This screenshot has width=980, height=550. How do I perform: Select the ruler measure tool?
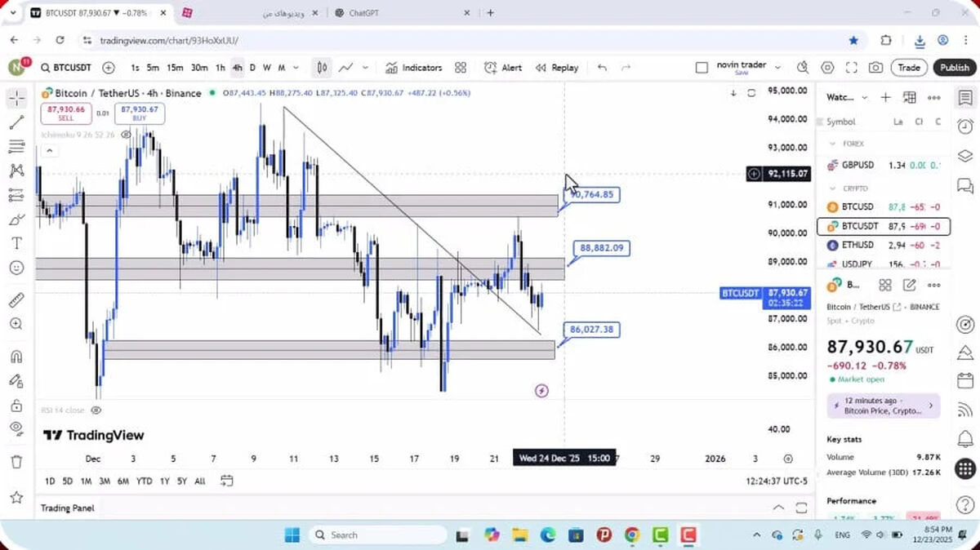click(16, 300)
